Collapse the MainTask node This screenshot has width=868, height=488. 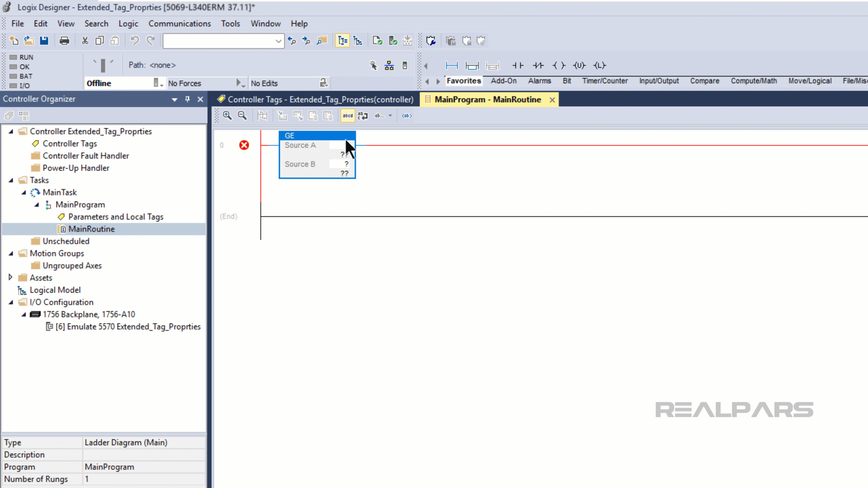click(x=24, y=192)
